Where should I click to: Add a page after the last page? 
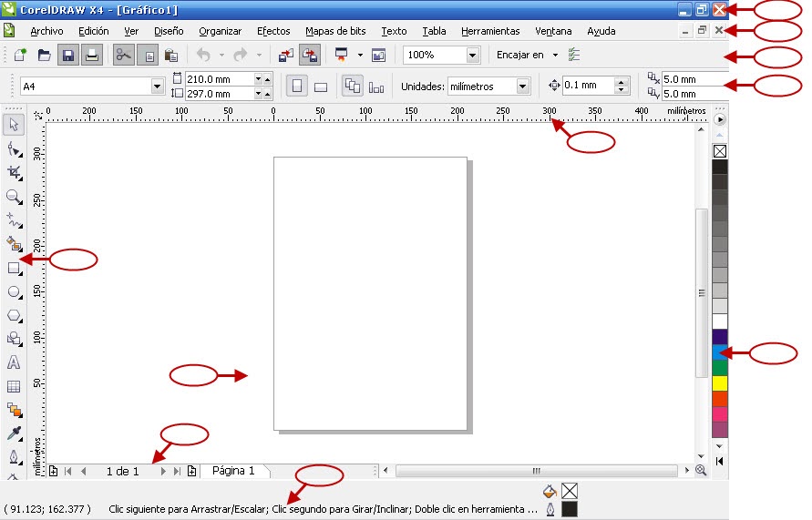click(192, 472)
